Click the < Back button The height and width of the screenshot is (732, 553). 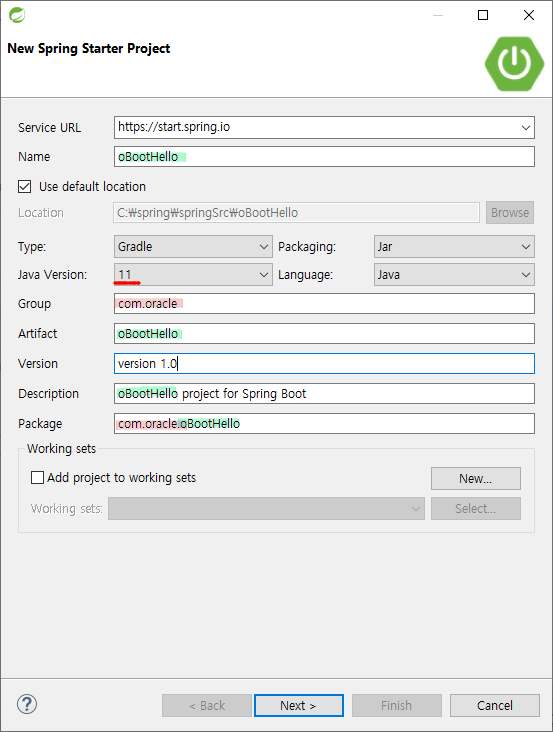tap(207, 705)
